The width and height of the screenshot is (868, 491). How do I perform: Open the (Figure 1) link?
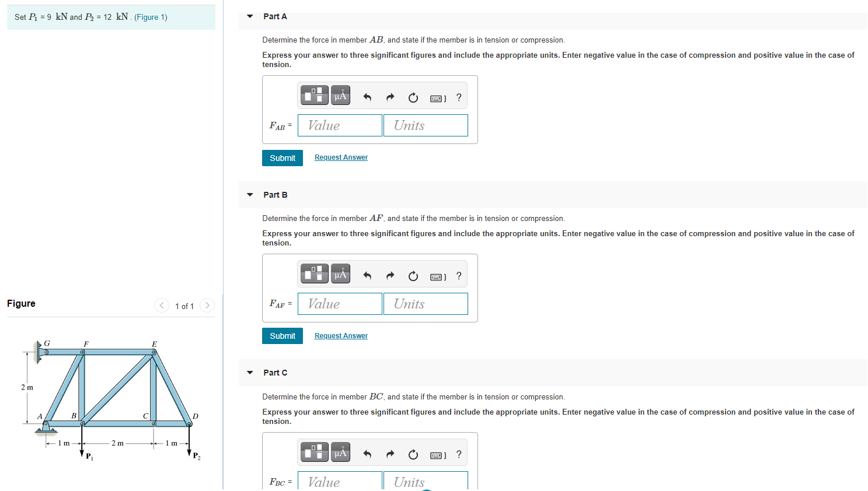pos(151,17)
